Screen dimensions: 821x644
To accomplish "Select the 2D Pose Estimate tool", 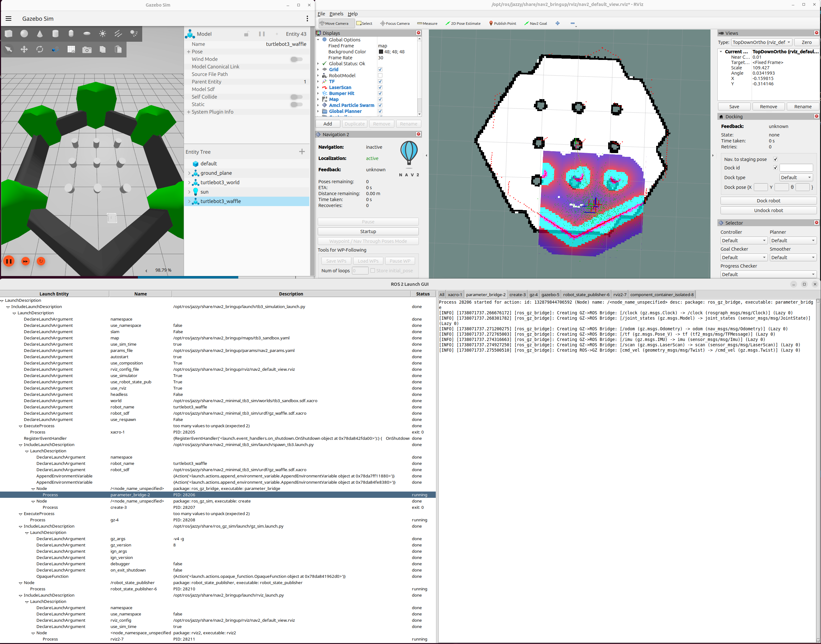I will click(x=463, y=24).
